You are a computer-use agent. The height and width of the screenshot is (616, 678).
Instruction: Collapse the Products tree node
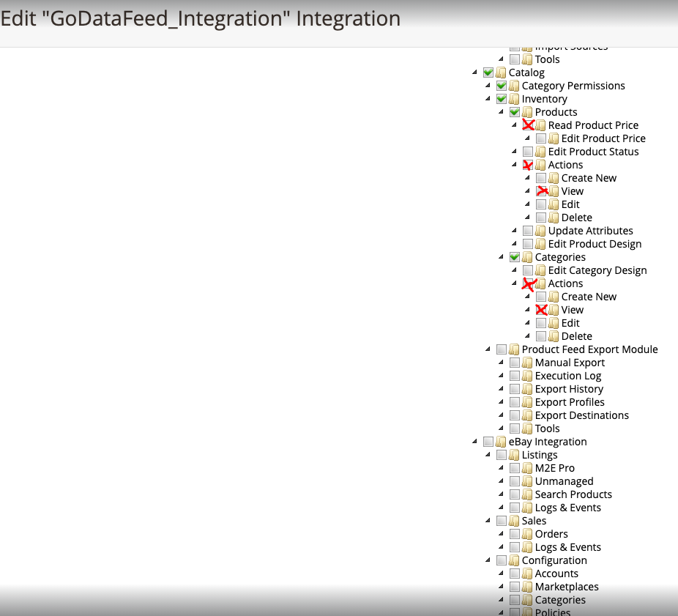[501, 111]
